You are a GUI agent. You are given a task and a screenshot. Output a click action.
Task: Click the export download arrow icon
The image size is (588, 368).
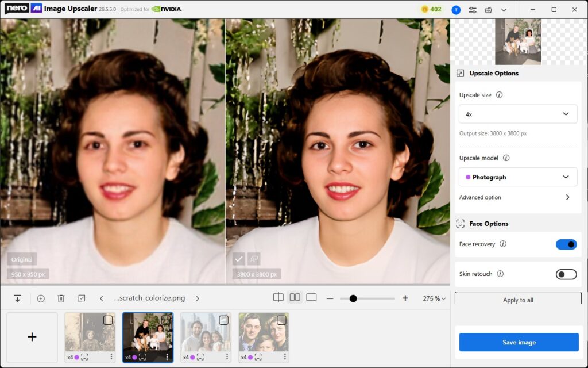click(18, 298)
